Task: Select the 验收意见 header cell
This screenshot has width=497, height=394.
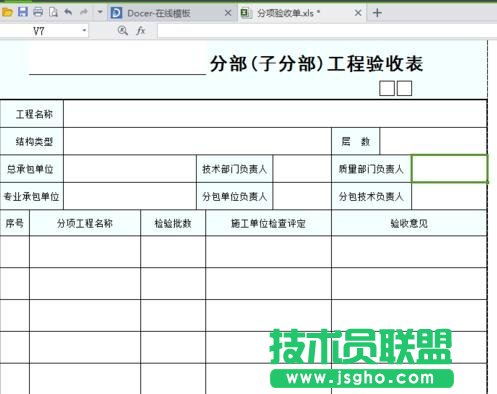Action: pos(409,223)
